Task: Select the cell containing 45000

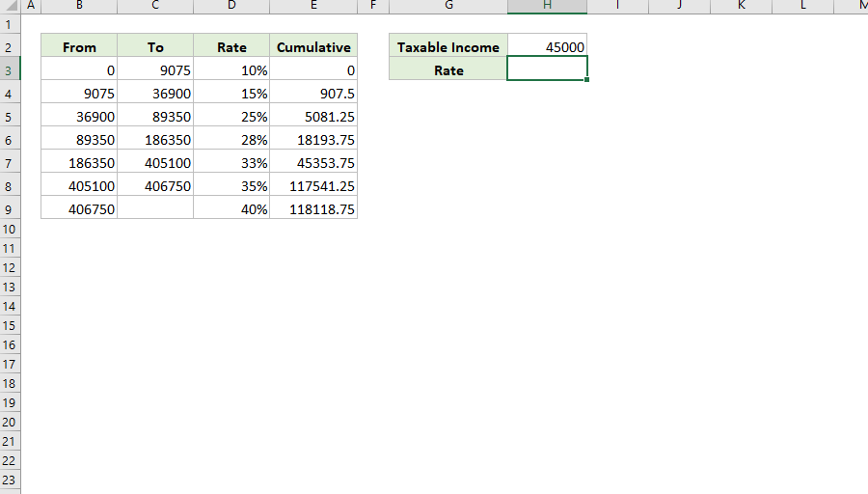Action: click(547, 46)
